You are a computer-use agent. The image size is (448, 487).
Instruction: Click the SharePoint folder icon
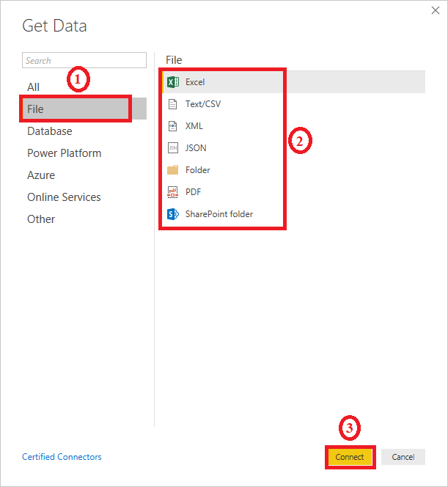click(172, 214)
